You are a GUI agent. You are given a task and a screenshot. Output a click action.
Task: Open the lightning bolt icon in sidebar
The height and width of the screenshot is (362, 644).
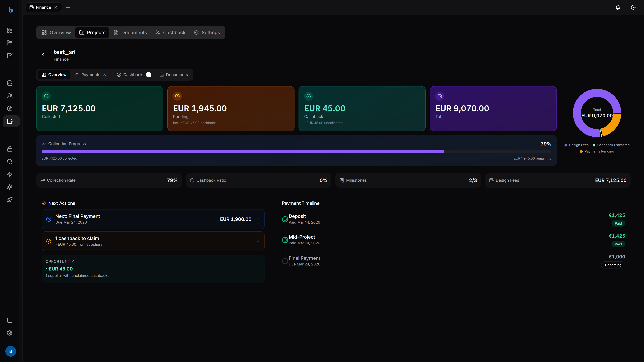click(x=10, y=174)
